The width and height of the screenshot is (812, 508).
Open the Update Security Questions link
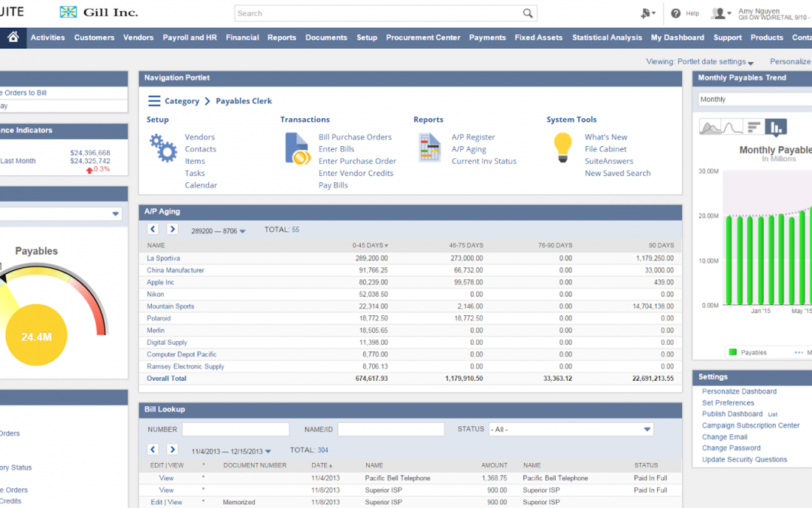[x=744, y=459]
